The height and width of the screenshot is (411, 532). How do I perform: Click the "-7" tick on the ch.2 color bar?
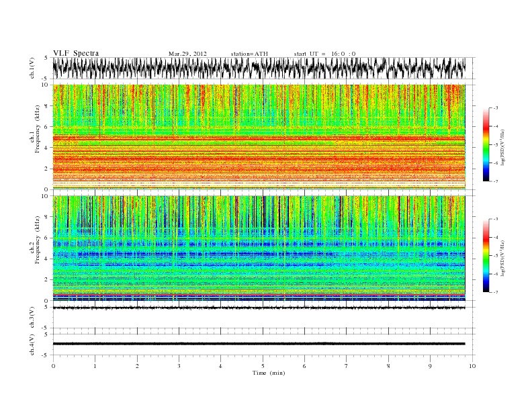click(495, 292)
